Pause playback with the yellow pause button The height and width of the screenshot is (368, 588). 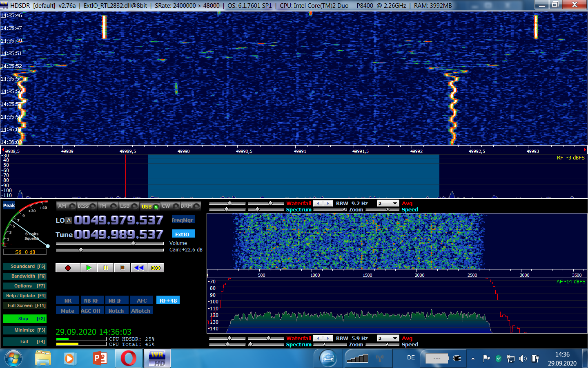(105, 268)
